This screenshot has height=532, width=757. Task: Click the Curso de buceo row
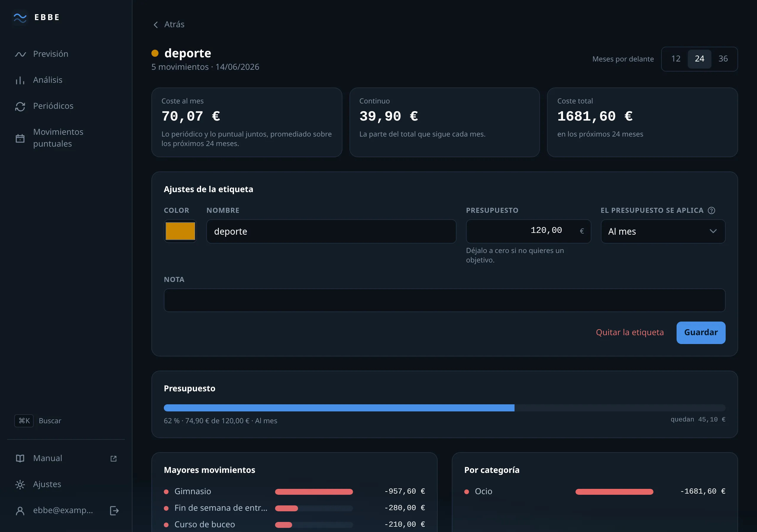click(295, 524)
